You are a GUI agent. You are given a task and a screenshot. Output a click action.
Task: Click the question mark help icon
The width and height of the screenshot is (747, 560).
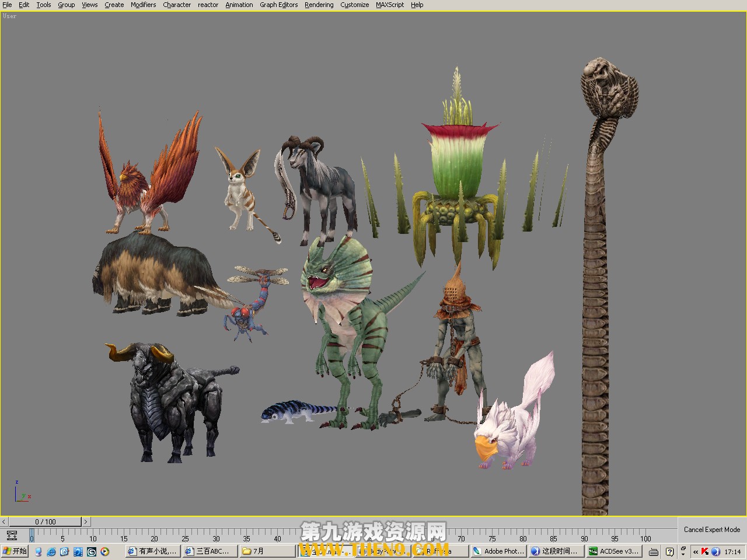click(x=670, y=551)
